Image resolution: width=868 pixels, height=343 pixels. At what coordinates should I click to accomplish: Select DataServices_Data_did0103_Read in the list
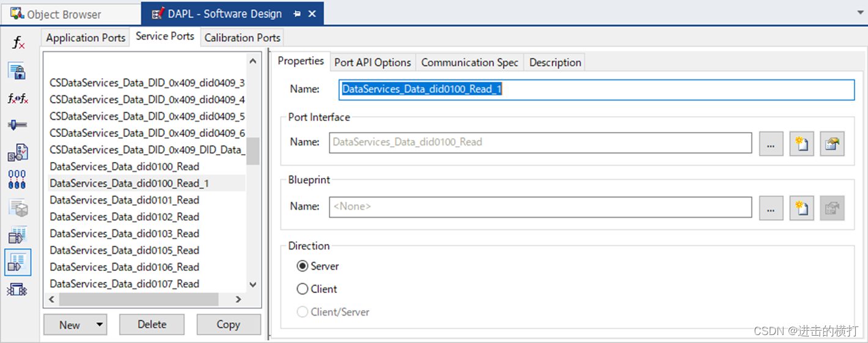click(125, 234)
